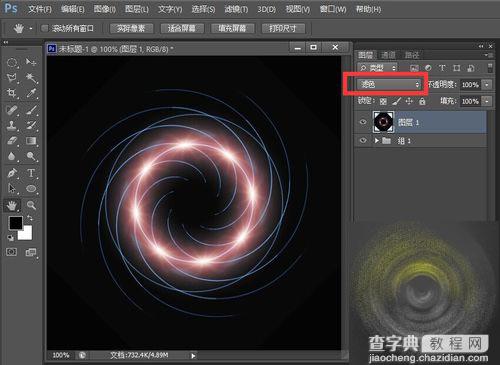Hide the 组 1 group

click(x=363, y=141)
